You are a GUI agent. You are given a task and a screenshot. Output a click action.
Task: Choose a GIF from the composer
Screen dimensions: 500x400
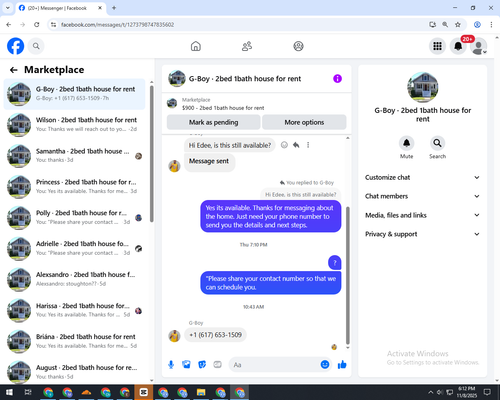(x=217, y=365)
